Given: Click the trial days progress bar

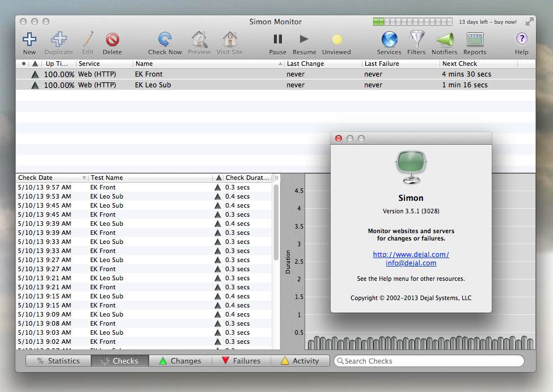Looking at the screenshot, I should 413,22.
